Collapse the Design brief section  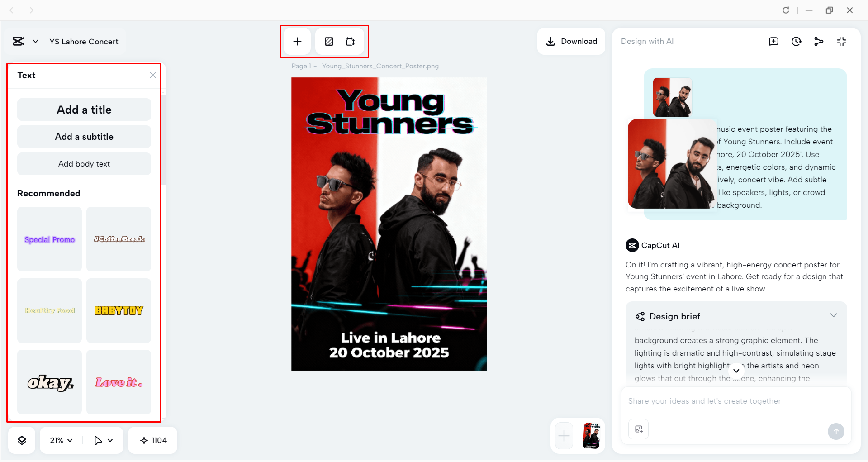tap(834, 315)
